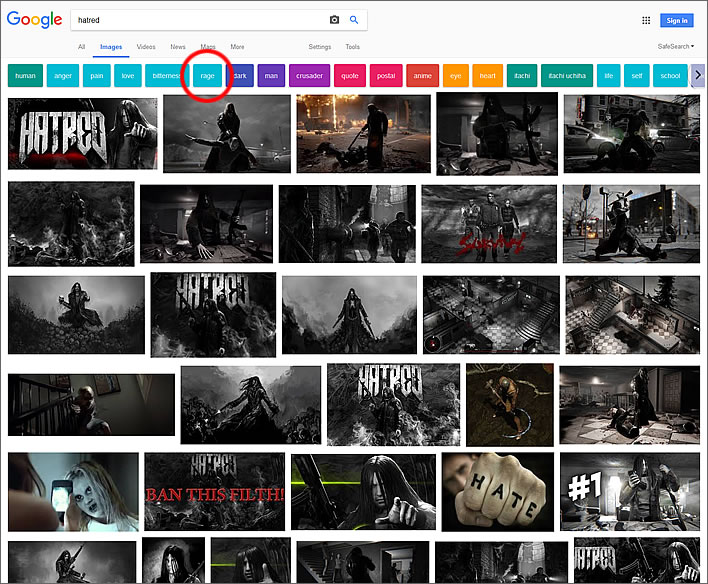Filter by the love chip
Viewport: 708px width, 584px height.
[x=128, y=75]
